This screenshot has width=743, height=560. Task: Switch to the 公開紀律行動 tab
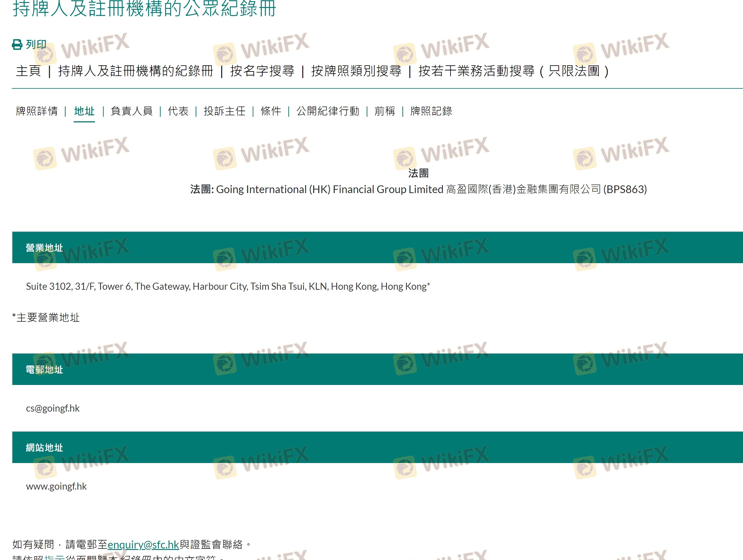pos(328,111)
